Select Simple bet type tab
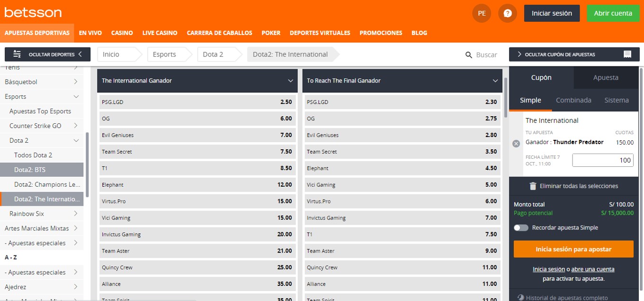Image resolution: width=644 pixels, height=301 pixels. click(530, 100)
